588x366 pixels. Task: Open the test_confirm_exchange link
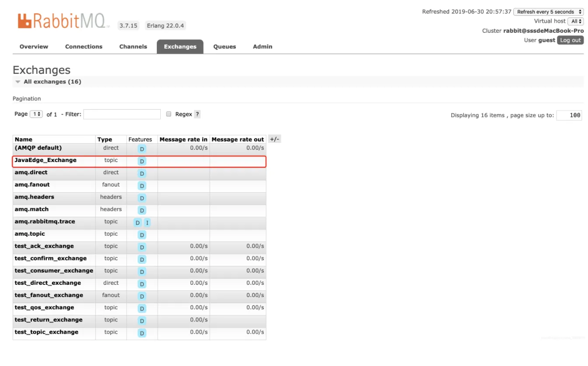click(51, 258)
